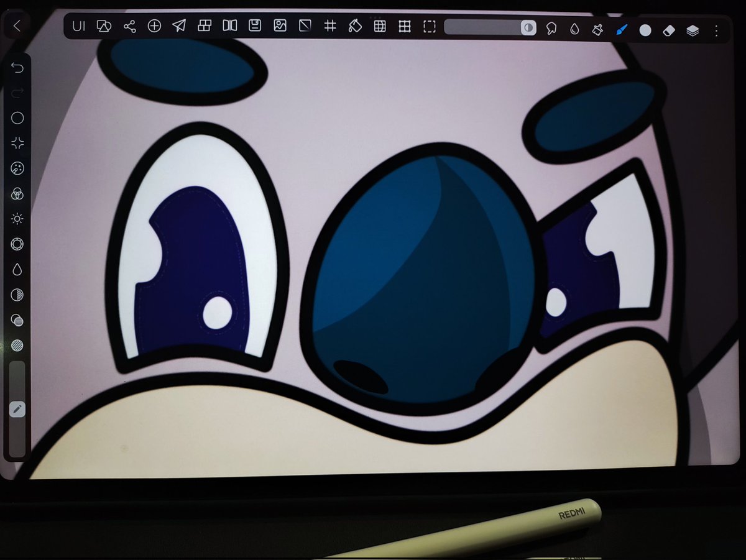The image size is (746, 560).
Task: Open the three-dot more menu
Action: point(717,30)
